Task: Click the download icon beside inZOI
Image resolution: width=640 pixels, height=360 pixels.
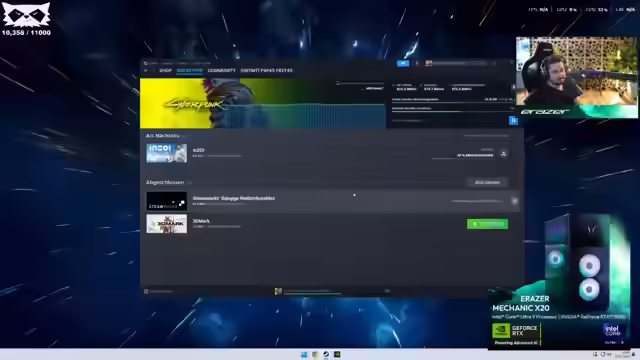Action: point(504,154)
